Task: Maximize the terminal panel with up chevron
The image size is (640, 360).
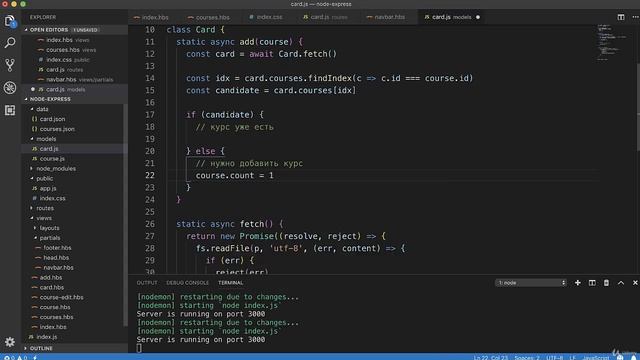Action: click(x=621, y=283)
